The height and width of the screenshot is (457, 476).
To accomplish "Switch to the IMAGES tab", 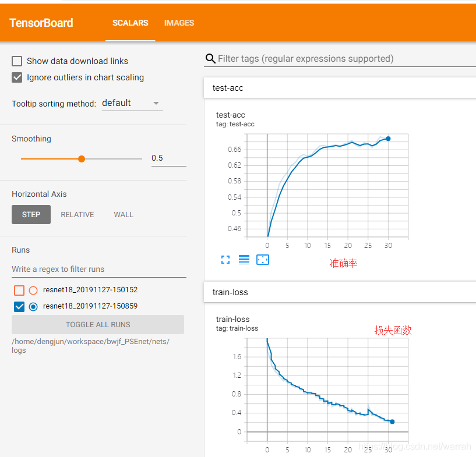I will click(179, 23).
